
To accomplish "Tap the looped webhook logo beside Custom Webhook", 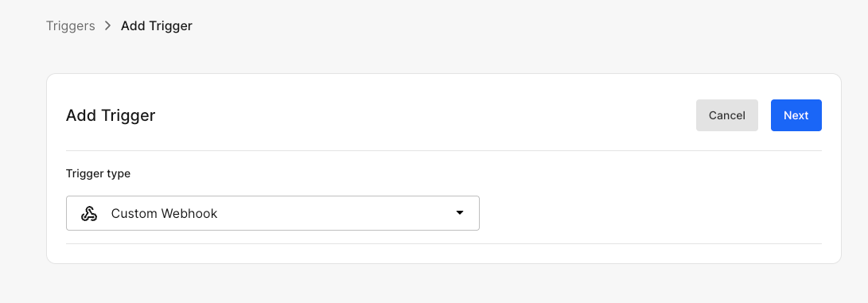I will pos(89,213).
